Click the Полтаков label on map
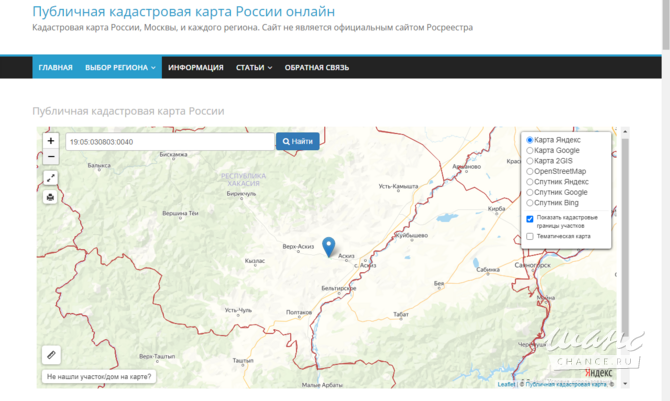Image resolution: width=670 pixels, height=401 pixels. pyautogui.click(x=299, y=313)
